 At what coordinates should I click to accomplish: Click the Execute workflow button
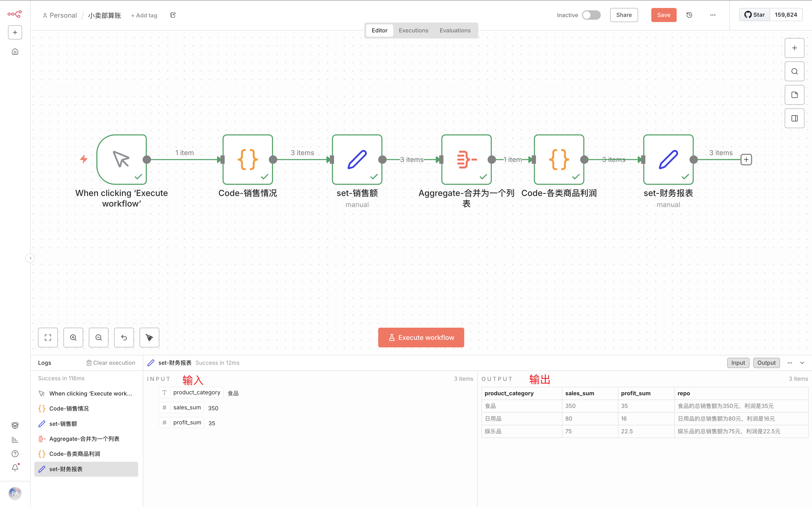pos(421,337)
